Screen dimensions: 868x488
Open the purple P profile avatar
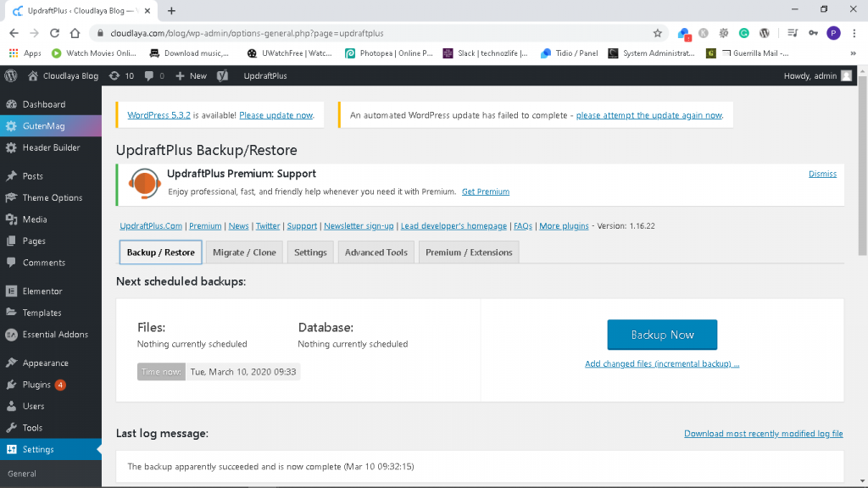(x=834, y=33)
